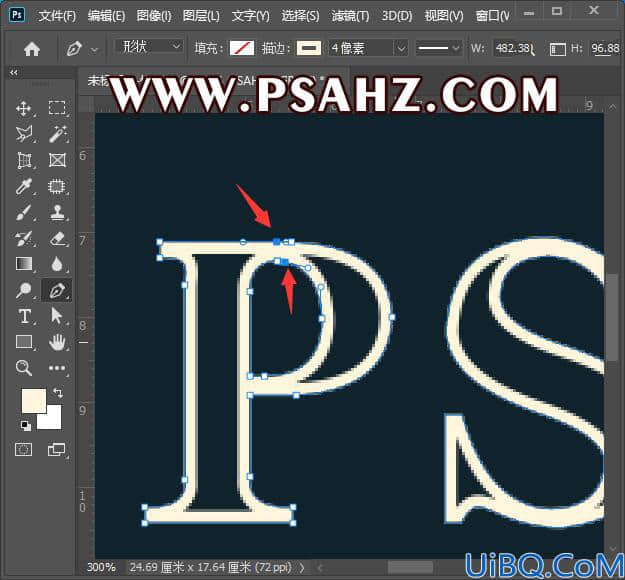Click the vertical scrollbar thumb

(611, 317)
